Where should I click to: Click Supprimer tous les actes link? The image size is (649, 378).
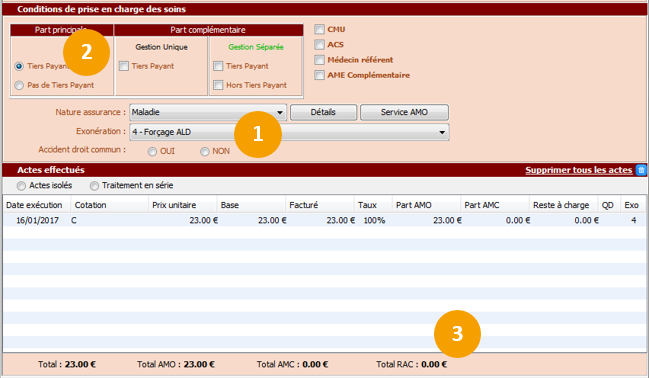(x=579, y=170)
